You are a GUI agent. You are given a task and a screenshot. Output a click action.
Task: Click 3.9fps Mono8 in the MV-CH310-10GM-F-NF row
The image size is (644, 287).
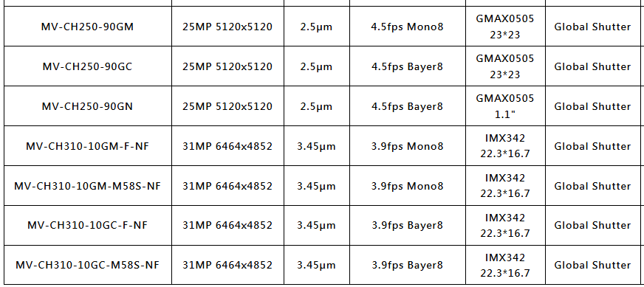tap(408, 146)
